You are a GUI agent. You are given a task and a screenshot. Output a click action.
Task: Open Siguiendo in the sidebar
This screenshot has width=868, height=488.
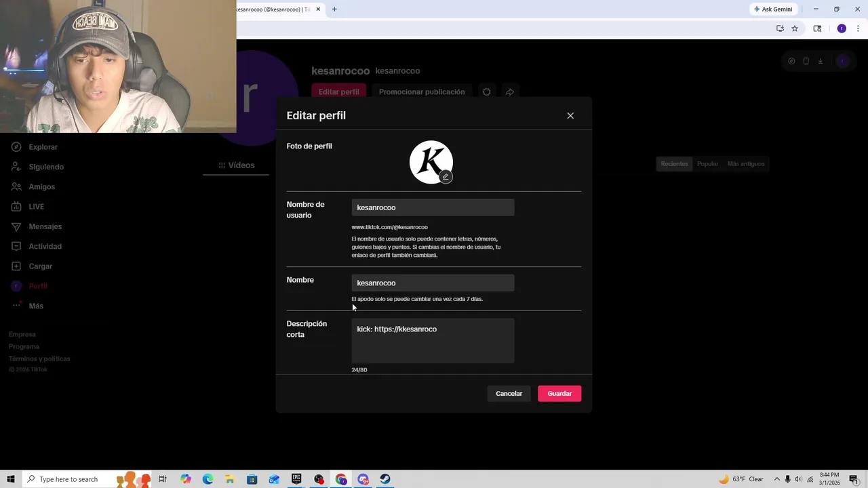click(46, 167)
